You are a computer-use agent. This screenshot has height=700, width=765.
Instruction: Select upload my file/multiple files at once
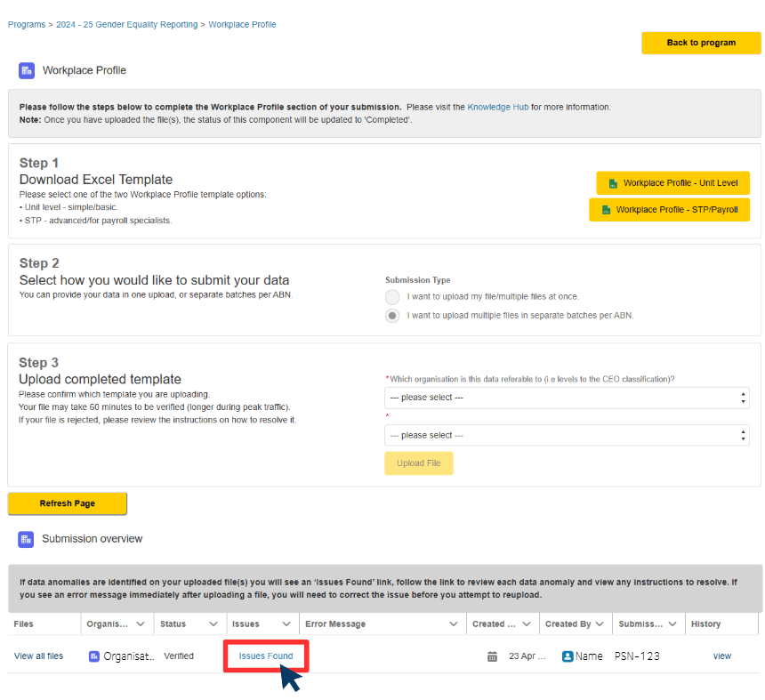click(x=392, y=297)
